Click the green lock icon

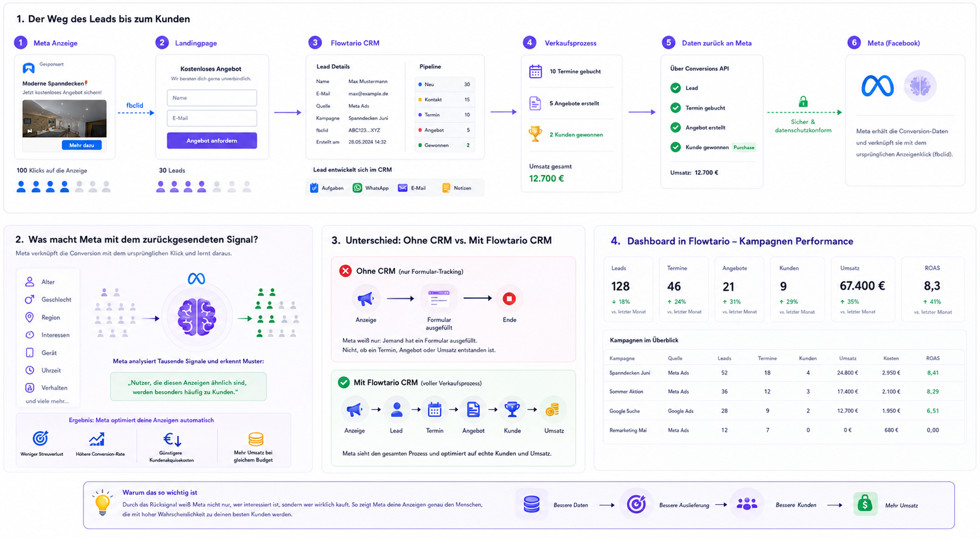803,102
